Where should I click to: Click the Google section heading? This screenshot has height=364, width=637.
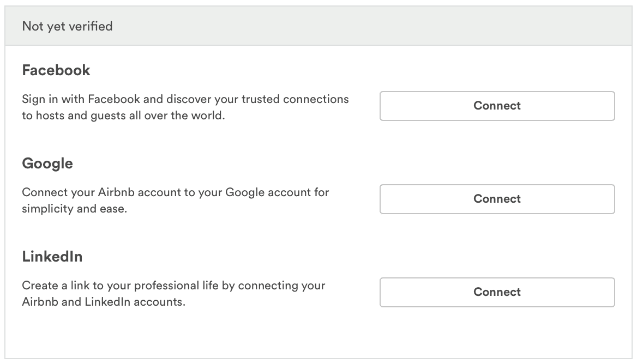(47, 163)
